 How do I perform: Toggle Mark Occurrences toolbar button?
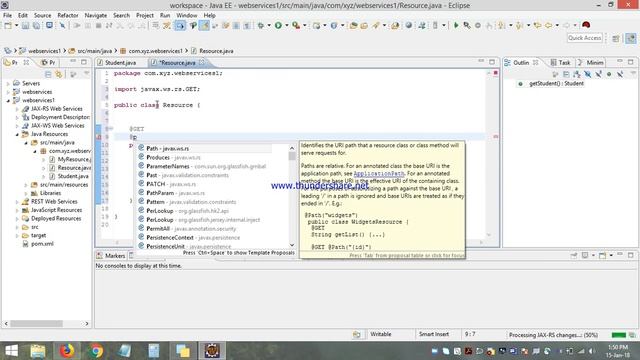pos(204,25)
